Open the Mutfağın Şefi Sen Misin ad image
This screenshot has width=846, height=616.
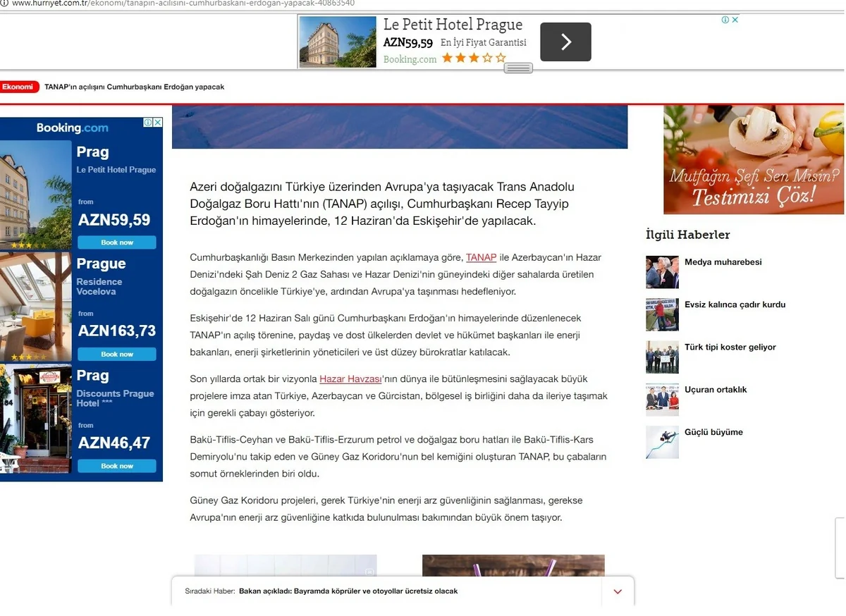[753, 160]
